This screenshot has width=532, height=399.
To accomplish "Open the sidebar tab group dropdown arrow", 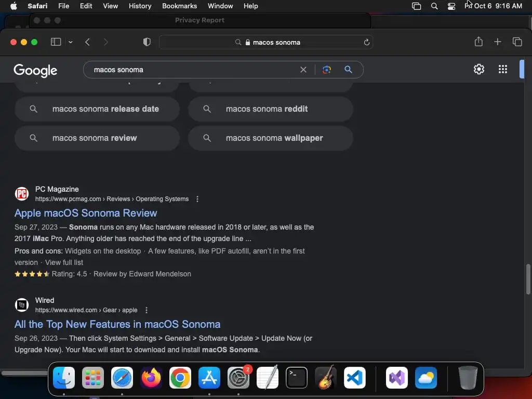I will (x=71, y=42).
